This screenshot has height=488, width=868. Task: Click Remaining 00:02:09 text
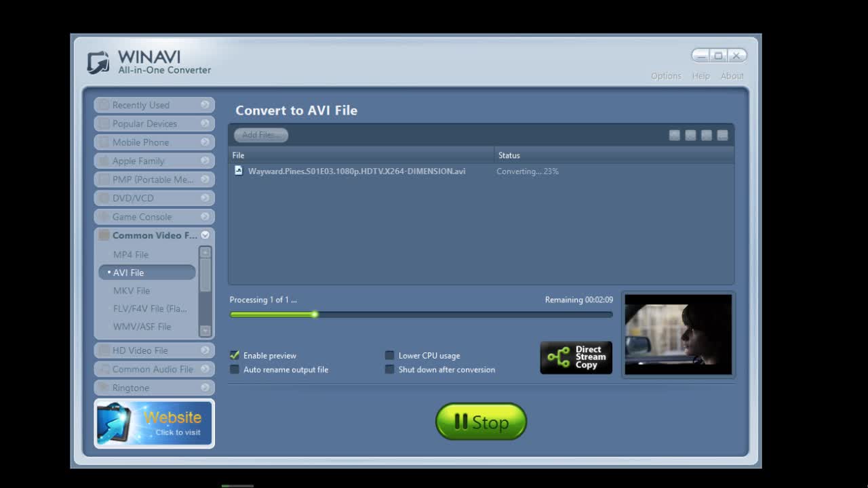(579, 300)
